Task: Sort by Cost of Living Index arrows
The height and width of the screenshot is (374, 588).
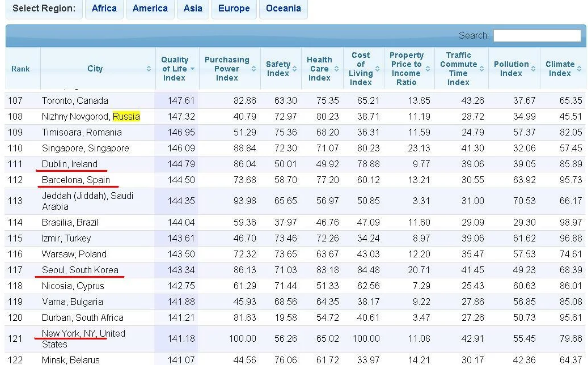Action: (x=377, y=69)
